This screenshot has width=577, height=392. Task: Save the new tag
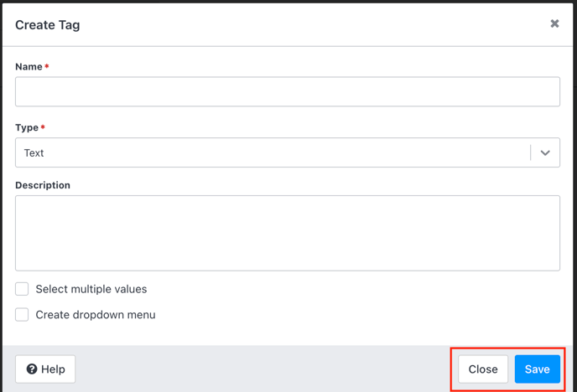(x=538, y=369)
